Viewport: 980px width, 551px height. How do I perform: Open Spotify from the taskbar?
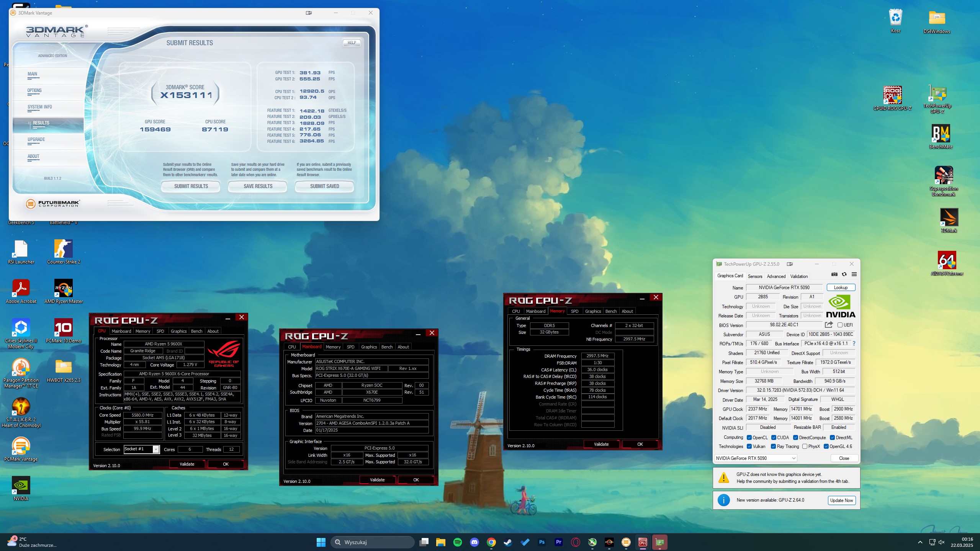[457, 542]
